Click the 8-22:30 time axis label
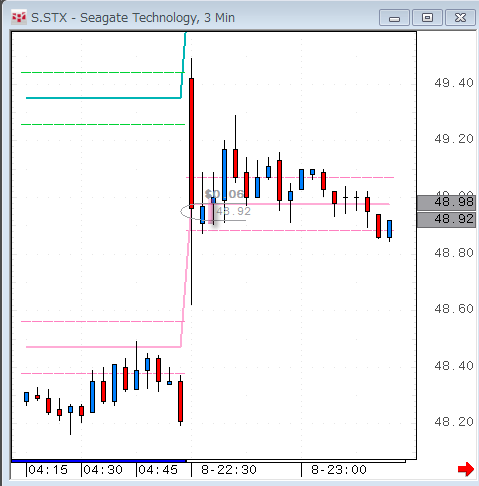 229,470
